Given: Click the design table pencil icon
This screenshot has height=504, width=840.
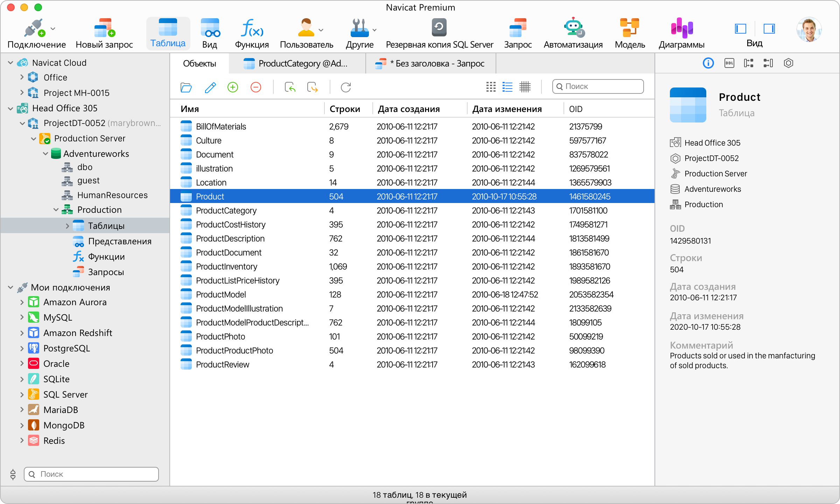Looking at the screenshot, I should click(x=210, y=87).
